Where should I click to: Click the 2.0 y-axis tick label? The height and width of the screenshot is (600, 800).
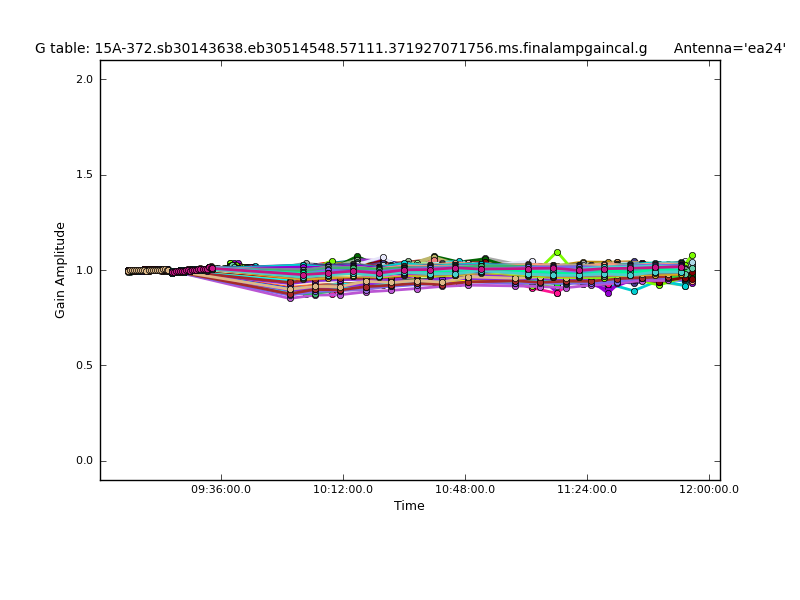(85, 79)
